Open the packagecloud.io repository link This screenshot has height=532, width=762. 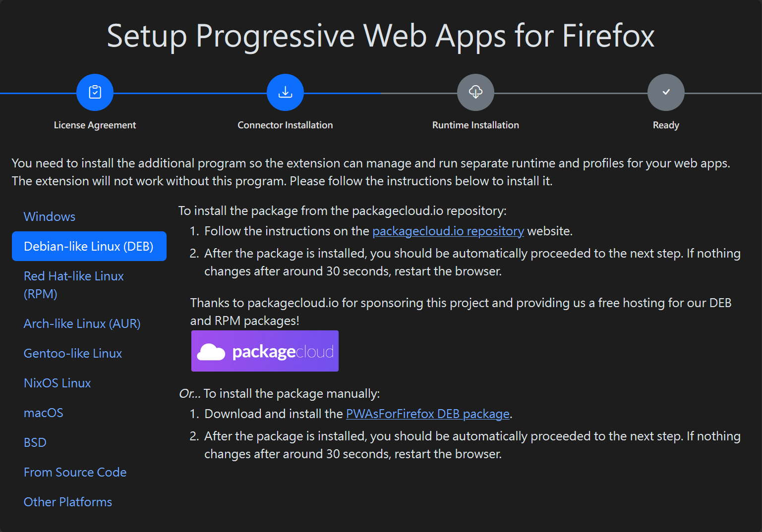point(448,231)
